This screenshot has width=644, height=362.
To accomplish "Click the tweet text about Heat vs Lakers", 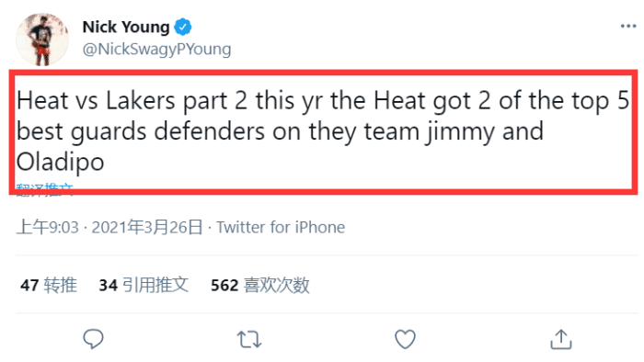I will pos(322,131).
